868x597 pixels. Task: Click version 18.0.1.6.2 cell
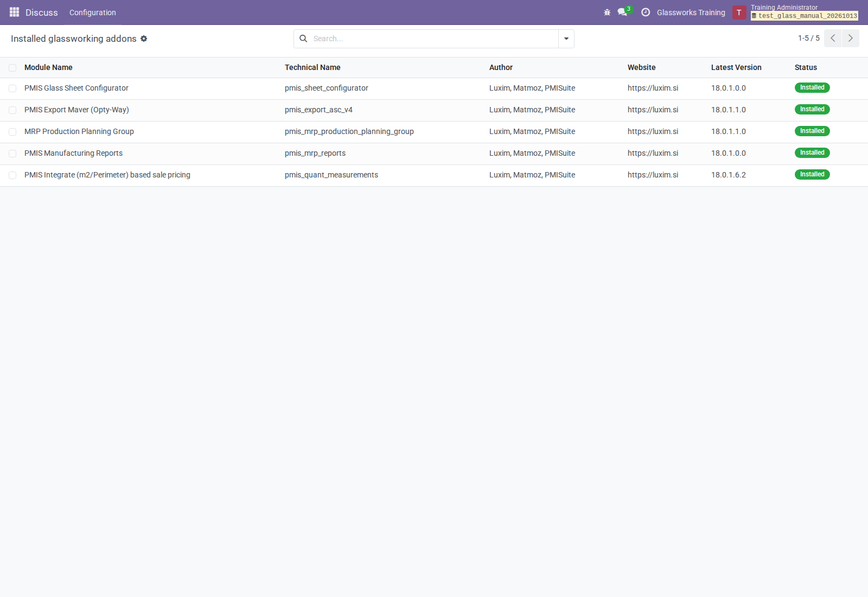tap(729, 175)
